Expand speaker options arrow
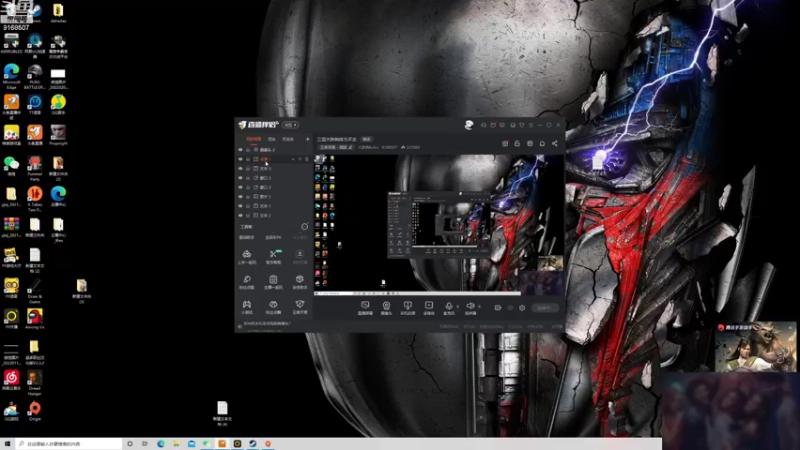The height and width of the screenshot is (450, 800). (479, 307)
